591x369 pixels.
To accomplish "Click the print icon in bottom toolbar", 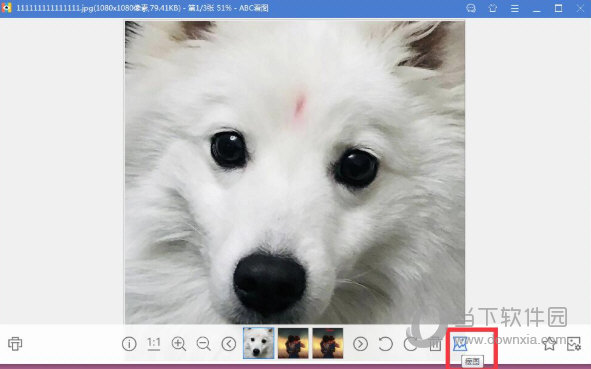I will 15,344.
